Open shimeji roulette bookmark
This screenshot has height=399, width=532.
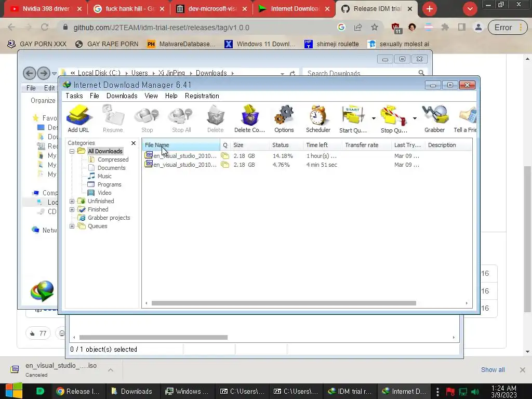tap(331, 44)
